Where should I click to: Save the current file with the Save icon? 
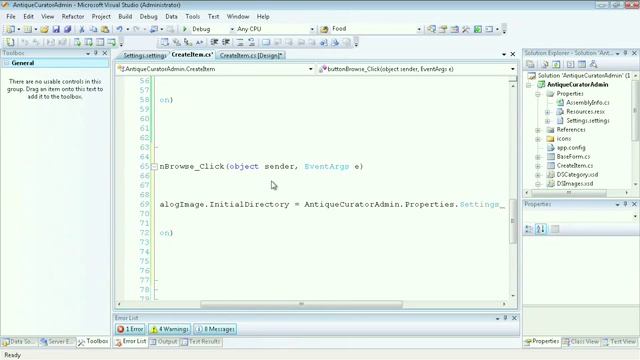click(56, 29)
